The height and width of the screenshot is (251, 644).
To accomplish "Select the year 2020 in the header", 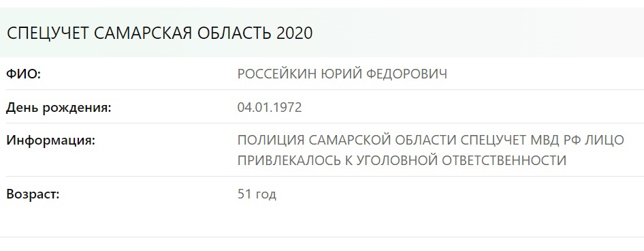I will tap(295, 33).
